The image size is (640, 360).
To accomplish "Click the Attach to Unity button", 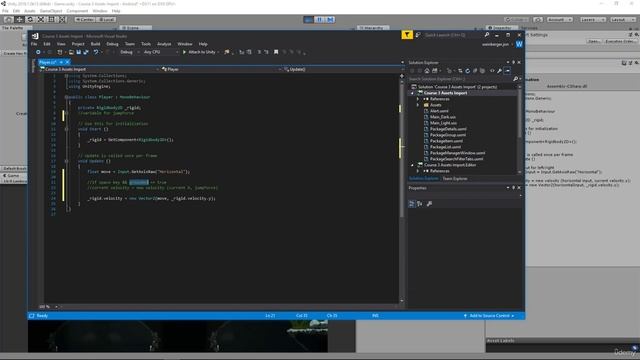I will [x=199, y=52].
